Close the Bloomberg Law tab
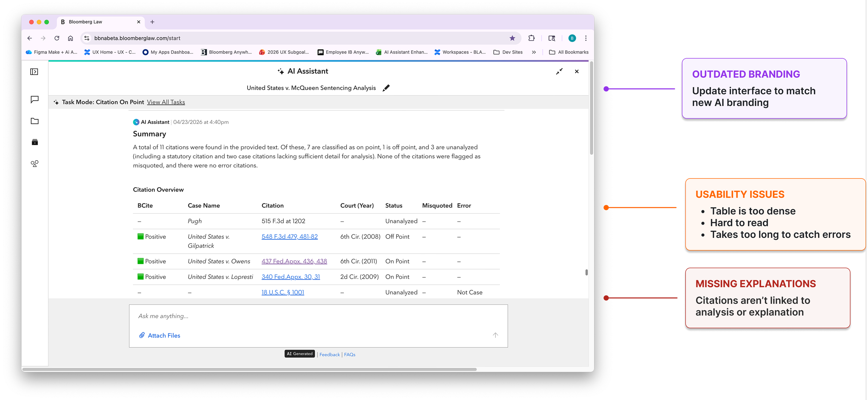This screenshot has height=400, width=868. pos(139,22)
